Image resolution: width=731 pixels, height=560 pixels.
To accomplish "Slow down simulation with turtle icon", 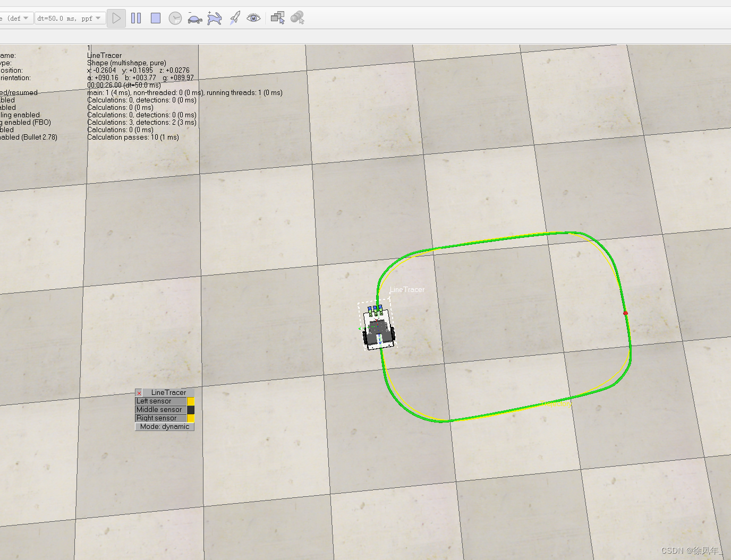I will pyautogui.click(x=194, y=18).
